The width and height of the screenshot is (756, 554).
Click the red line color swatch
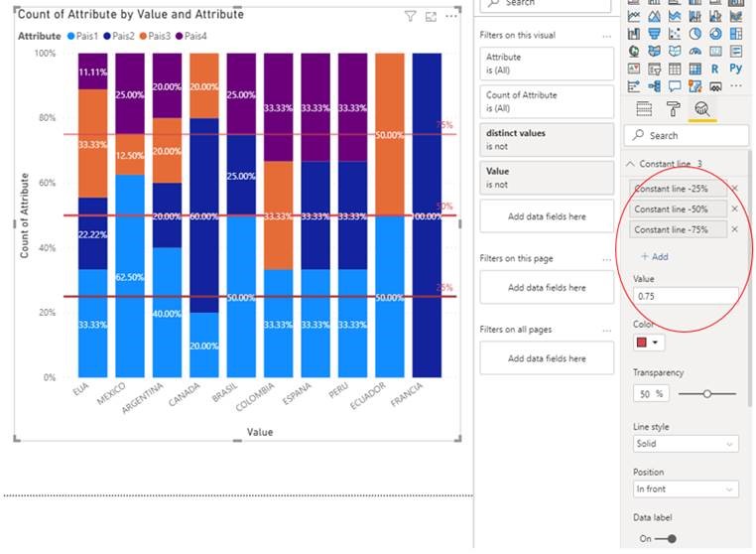[x=642, y=343]
